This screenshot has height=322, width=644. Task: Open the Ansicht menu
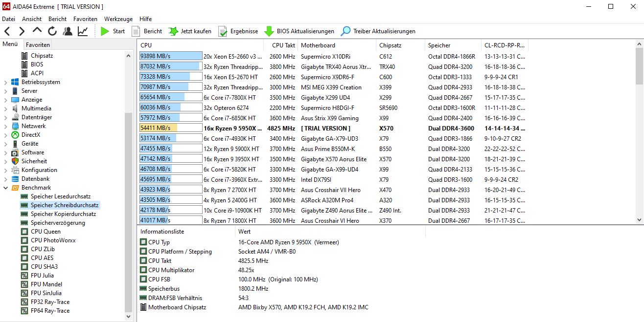32,19
